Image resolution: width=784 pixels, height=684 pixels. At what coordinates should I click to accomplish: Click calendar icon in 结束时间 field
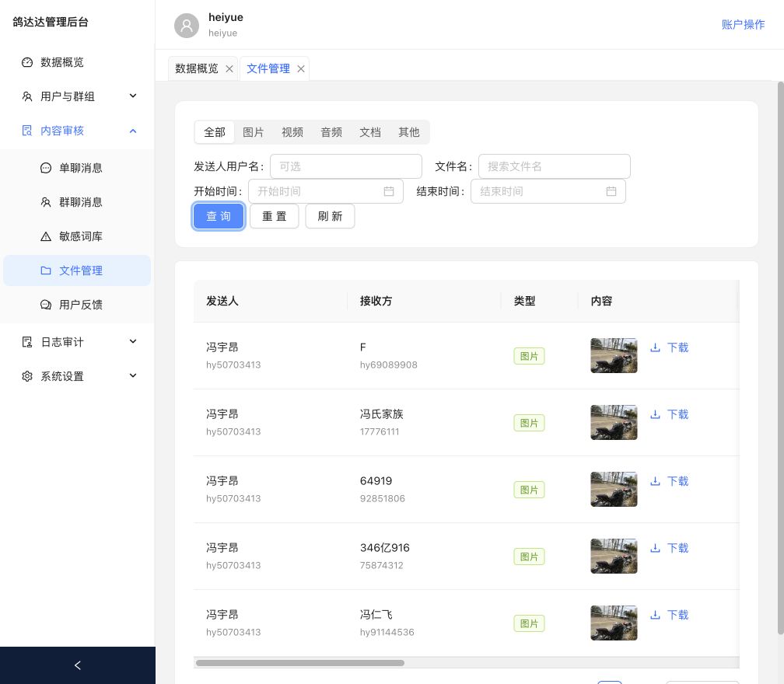(611, 191)
